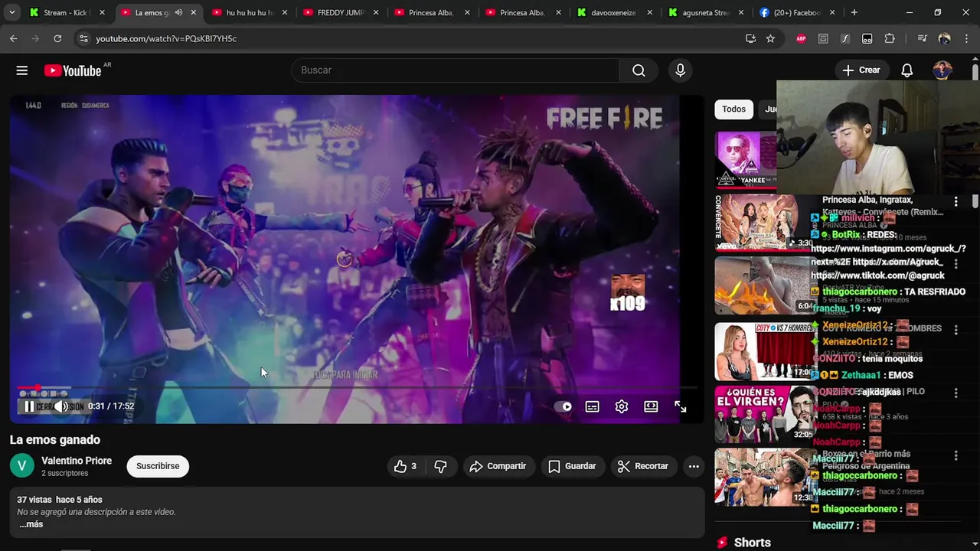This screenshot has width=980, height=551.
Task: Seek on the video progress bar
Action: [x=357, y=388]
